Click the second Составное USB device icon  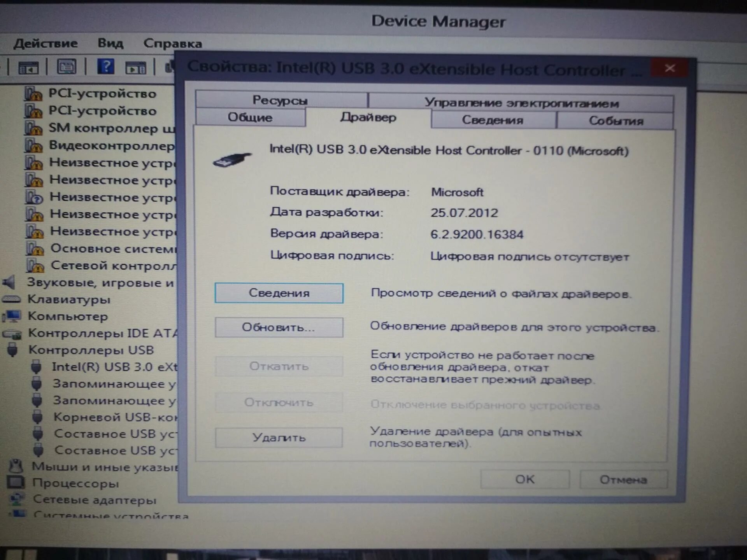(x=38, y=450)
